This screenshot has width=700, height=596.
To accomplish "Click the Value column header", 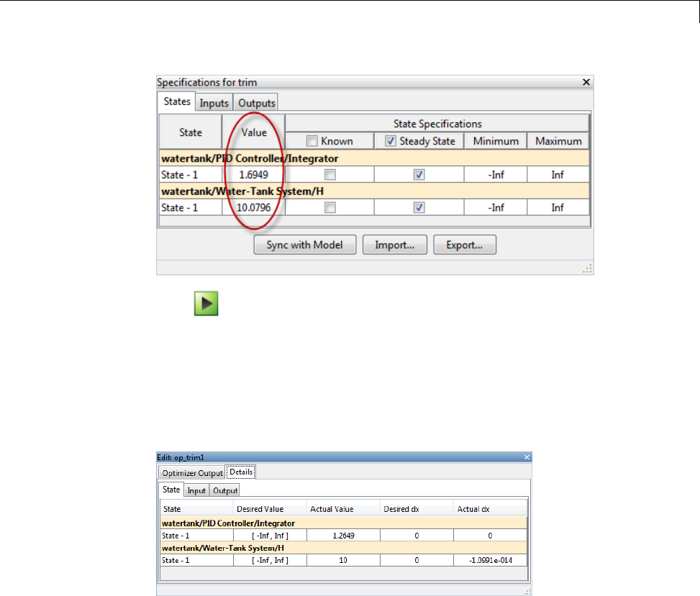I will [253, 132].
